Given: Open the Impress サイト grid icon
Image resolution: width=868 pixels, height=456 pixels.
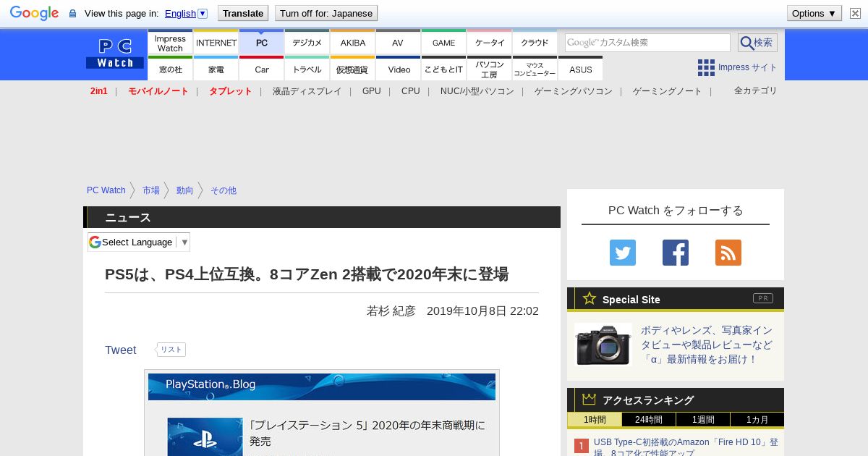Looking at the screenshot, I should [706, 67].
